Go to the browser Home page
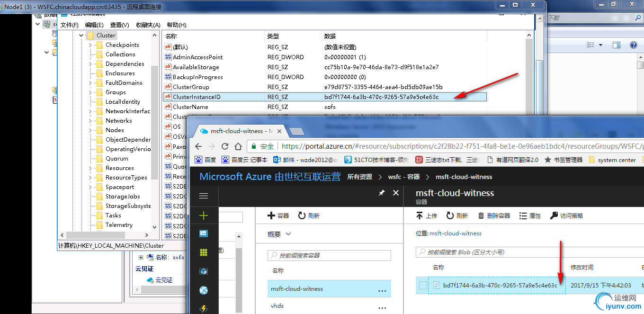Image resolution: width=644 pixels, height=314 pixels. [x=238, y=146]
